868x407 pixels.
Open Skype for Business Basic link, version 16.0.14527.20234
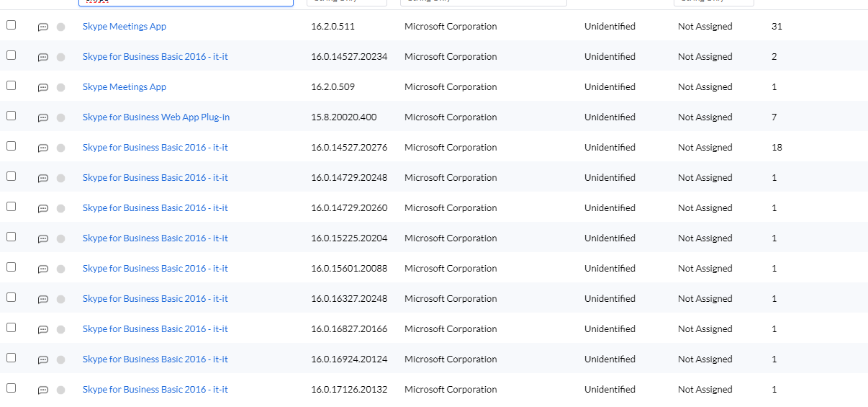click(x=155, y=57)
